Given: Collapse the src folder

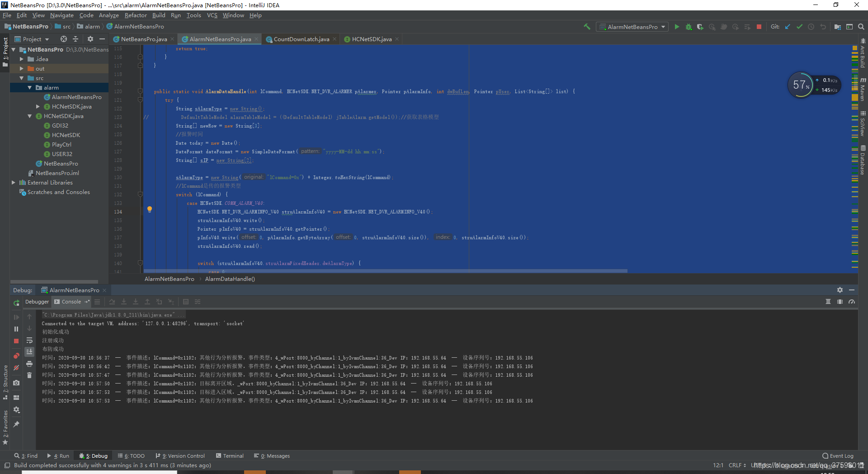Looking at the screenshot, I should pyautogui.click(x=21, y=78).
